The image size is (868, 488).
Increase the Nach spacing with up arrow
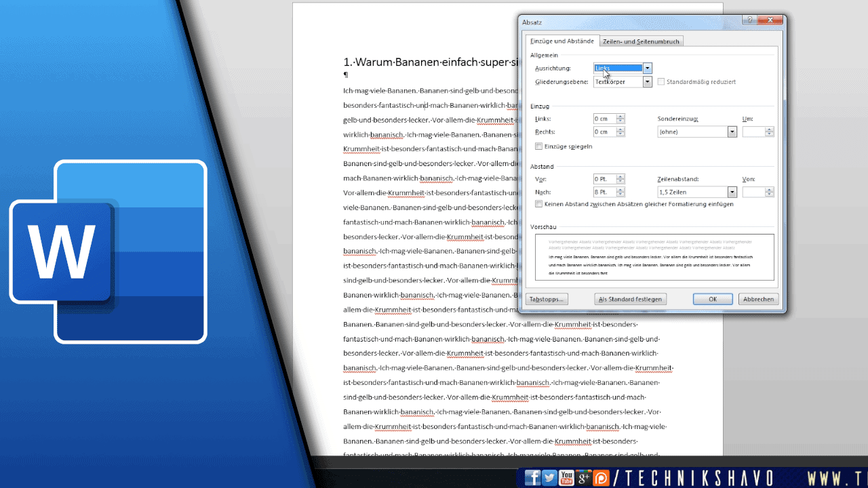pos(620,190)
